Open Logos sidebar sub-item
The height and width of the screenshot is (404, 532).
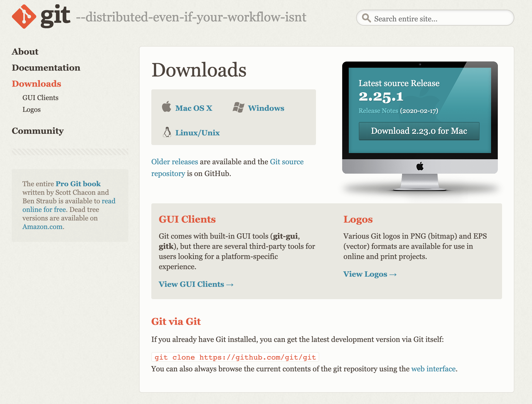point(32,109)
